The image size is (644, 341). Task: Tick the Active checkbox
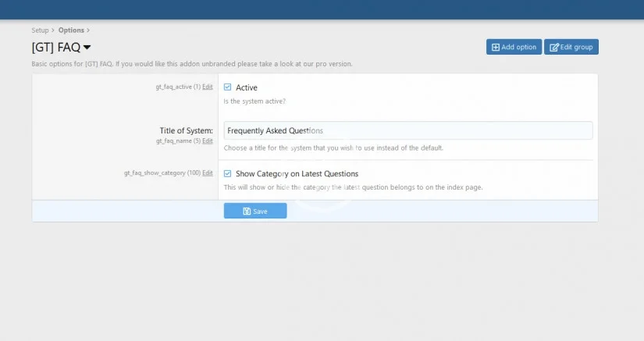[x=227, y=87]
